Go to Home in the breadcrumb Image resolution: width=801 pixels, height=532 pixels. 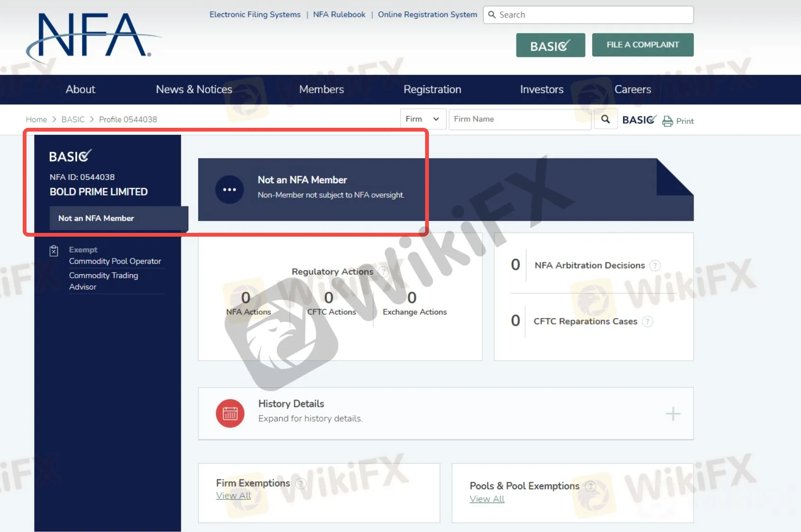[36, 119]
